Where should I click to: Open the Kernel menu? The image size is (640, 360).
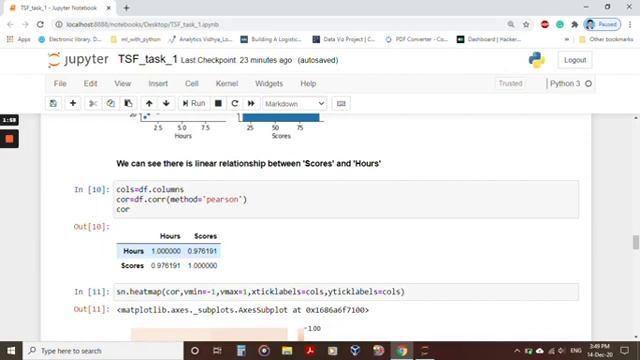[x=227, y=84]
